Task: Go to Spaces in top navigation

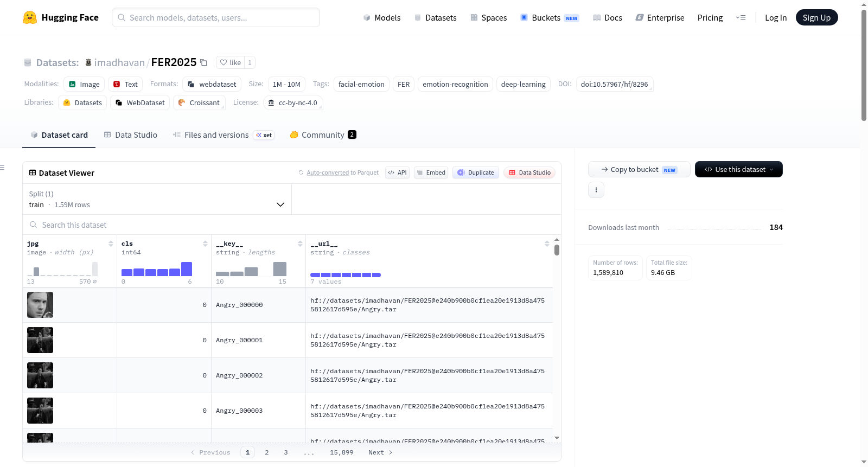Action: pos(489,17)
